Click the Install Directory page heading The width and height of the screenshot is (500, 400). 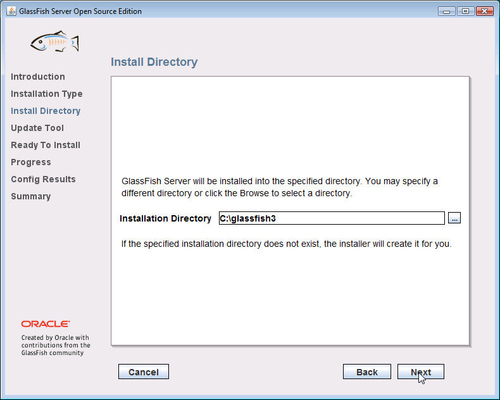[154, 62]
